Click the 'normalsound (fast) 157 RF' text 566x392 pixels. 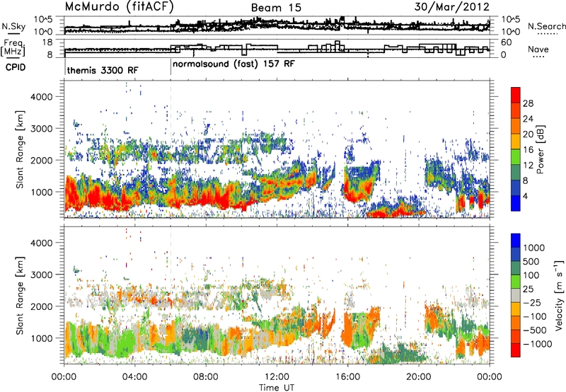pos(233,64)
